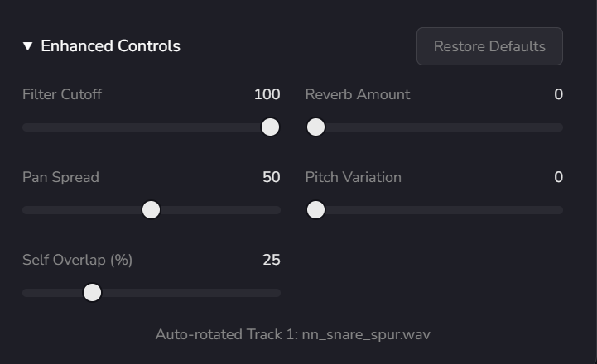Click the Pan Spread value 50

pyautogui.click(x=271, y=177)
